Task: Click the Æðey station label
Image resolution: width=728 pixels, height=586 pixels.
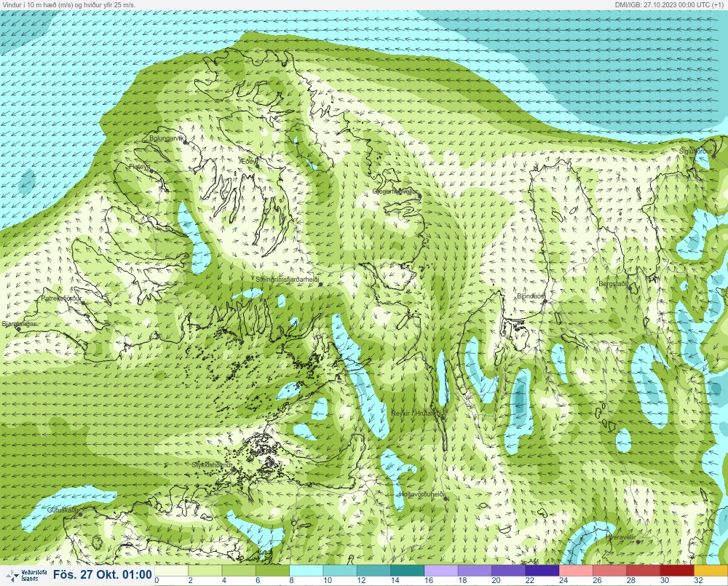Action: point(248,161)
